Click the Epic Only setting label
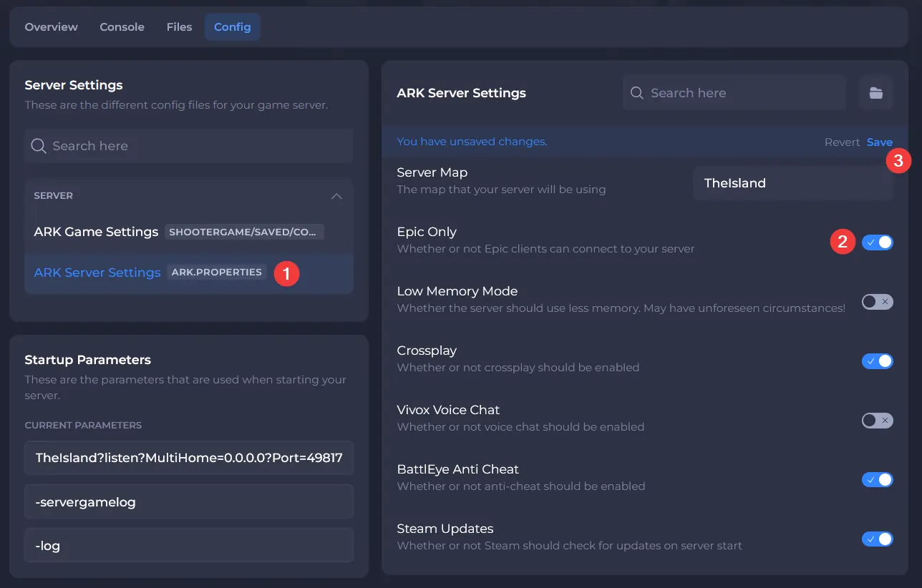 (427, 232)
